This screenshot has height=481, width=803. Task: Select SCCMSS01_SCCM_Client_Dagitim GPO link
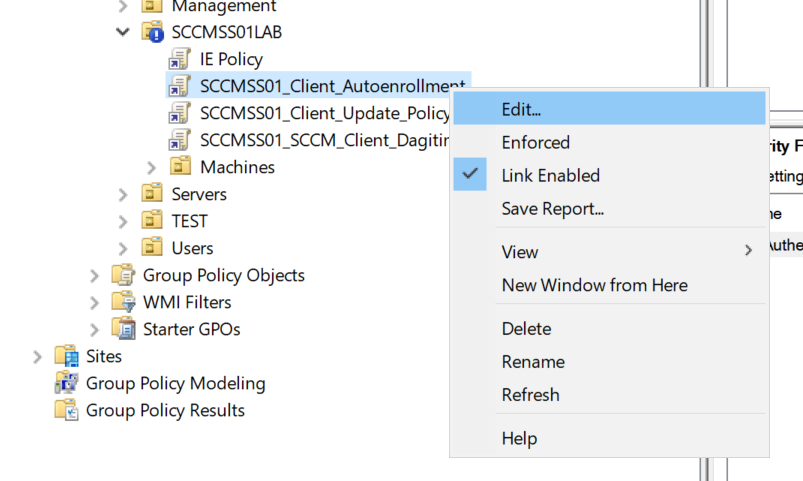point(325,140)
